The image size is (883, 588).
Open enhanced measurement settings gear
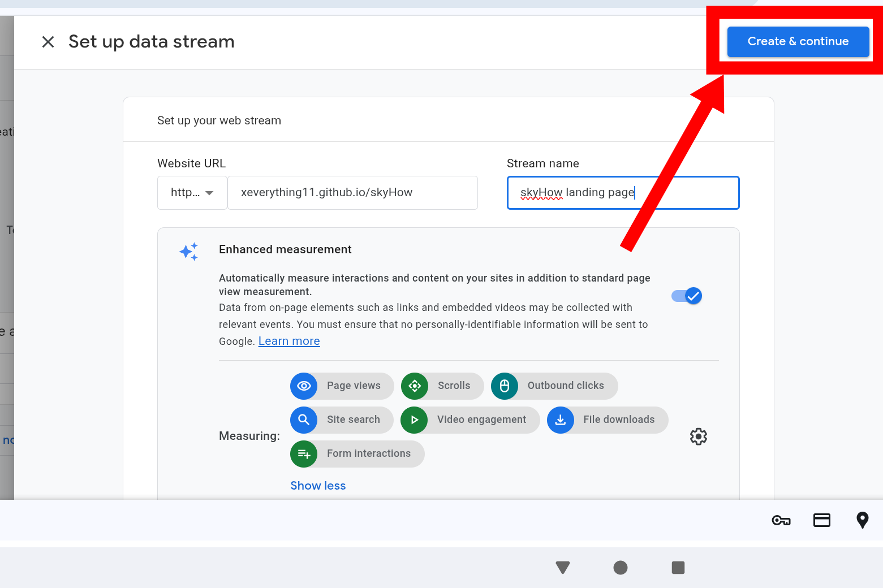tap(699, 436)
